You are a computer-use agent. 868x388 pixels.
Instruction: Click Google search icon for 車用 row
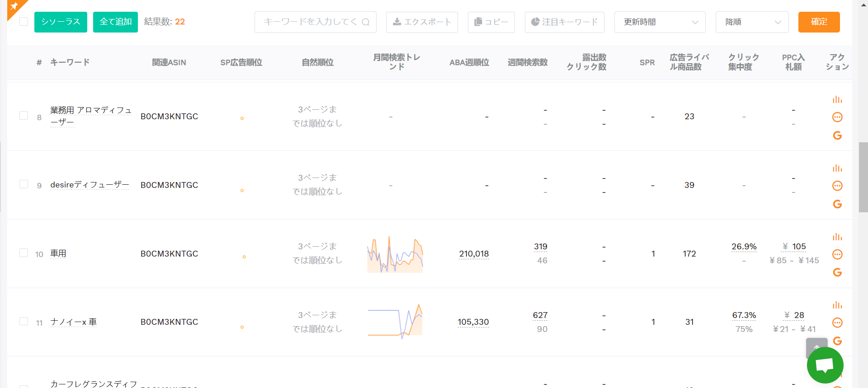(x=837, y=272)
